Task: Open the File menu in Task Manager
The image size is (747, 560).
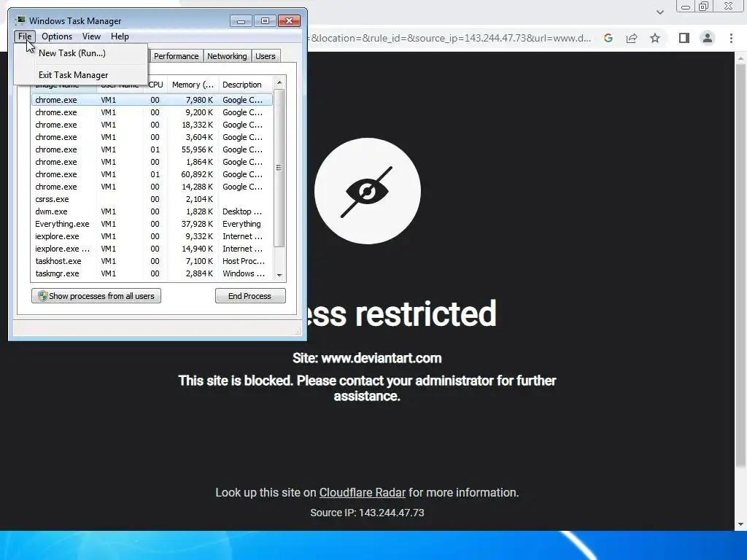Action: [x=25, y=36]
